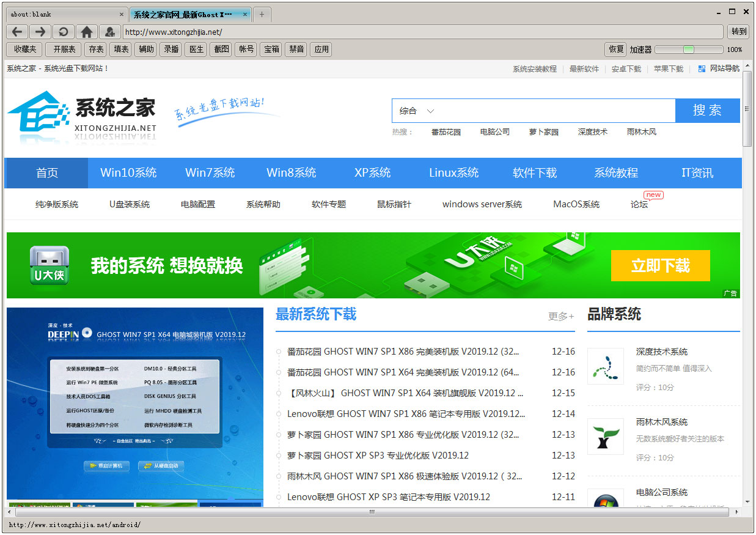Click the 截图 screenshot toolbar button

(222, 50)
